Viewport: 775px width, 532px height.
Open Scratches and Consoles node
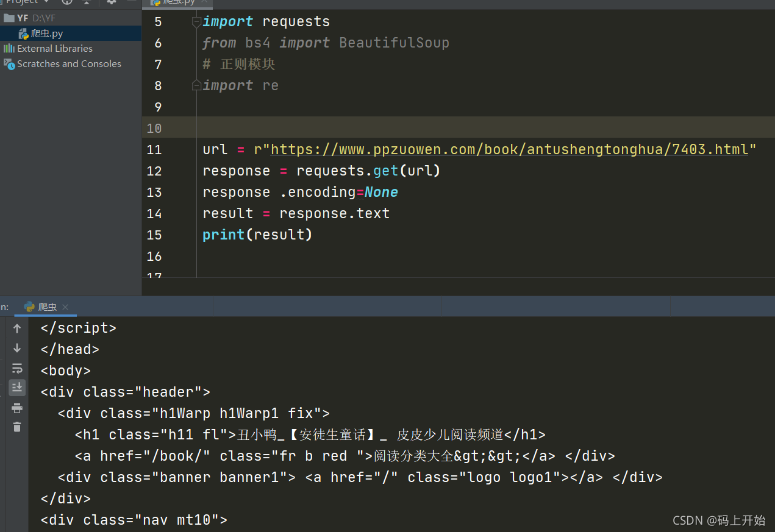[69, 63]
